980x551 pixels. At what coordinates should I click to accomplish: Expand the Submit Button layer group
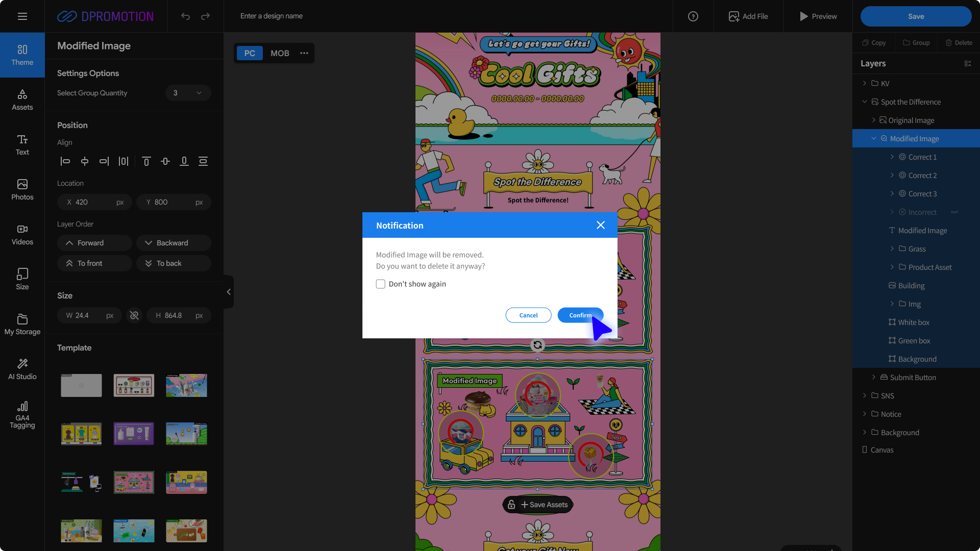pos(873,378)
